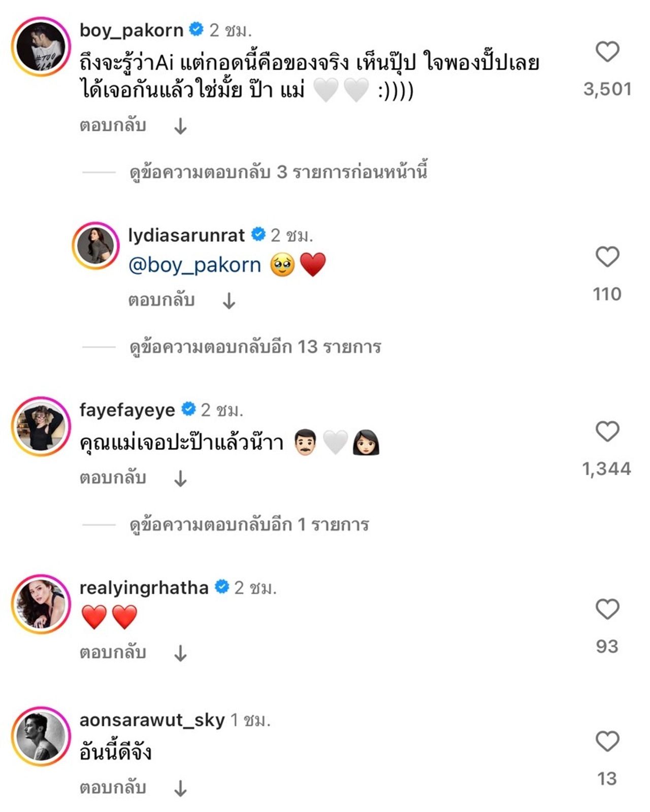Open realyingrhatha's profile avatar

pos(41,604)
